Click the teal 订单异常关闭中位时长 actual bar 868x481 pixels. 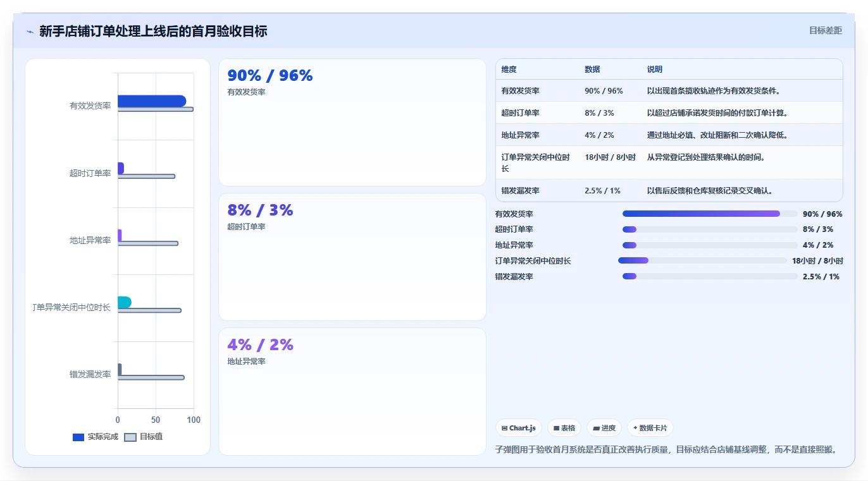coord(125,302)
